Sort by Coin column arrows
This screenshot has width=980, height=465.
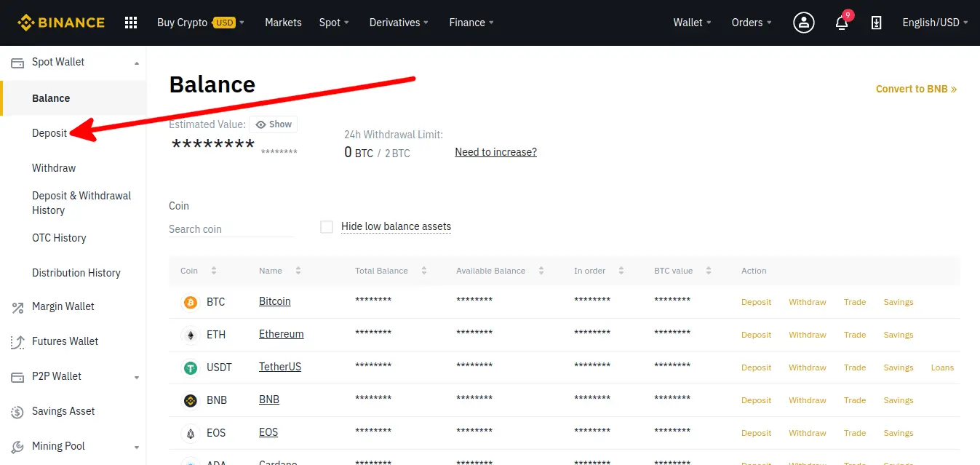(x=214, y=271)
